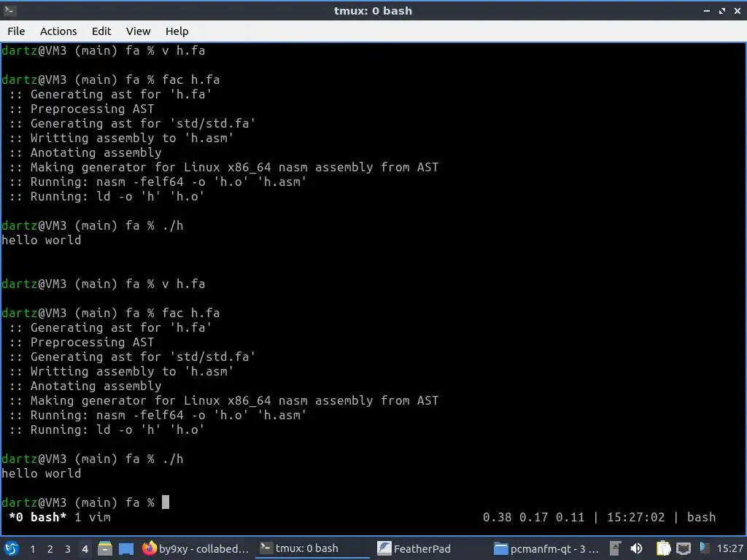Switch to virtual desktop 4
Image resolution: width=747 pixels, height=560 pixels.
coord(85,549)
